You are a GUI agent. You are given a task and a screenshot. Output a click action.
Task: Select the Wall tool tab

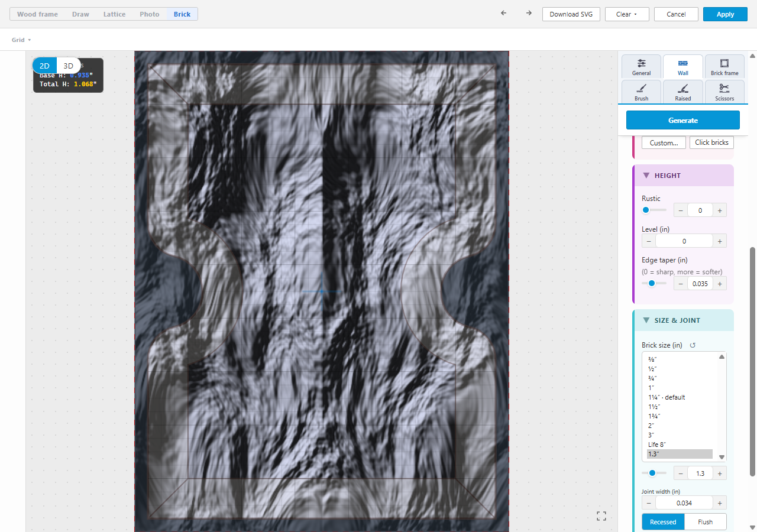(683, 67)
